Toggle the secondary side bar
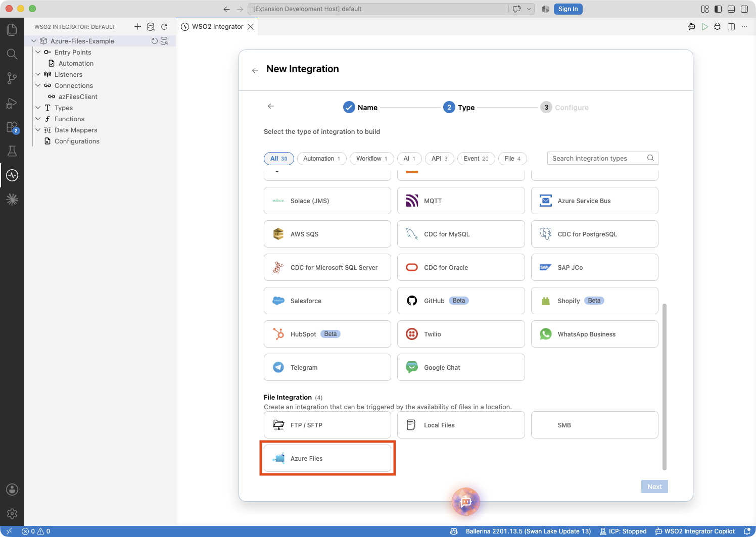 point(744,9)
